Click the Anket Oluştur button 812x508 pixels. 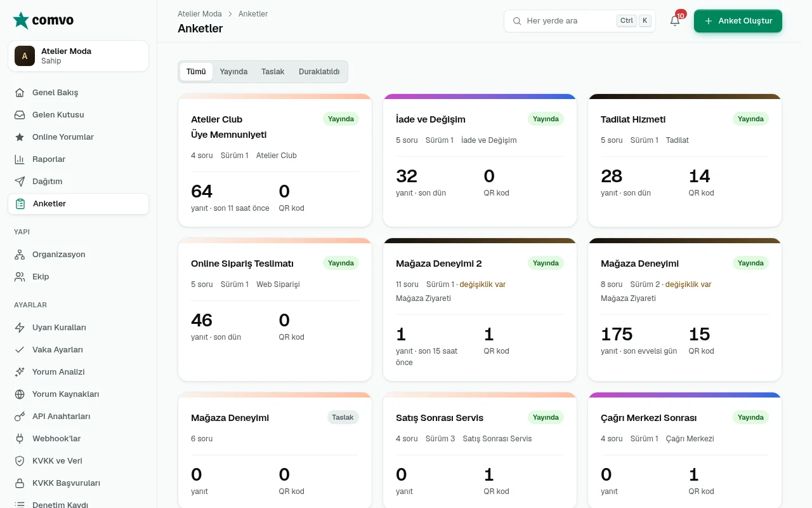tap(738, 21)
